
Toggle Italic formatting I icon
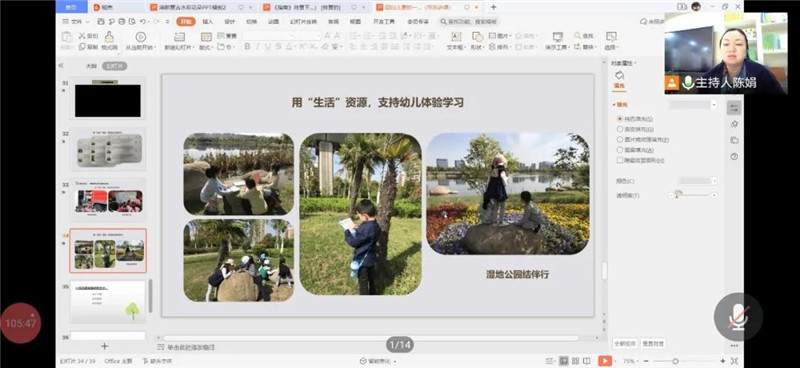[258, 46]
